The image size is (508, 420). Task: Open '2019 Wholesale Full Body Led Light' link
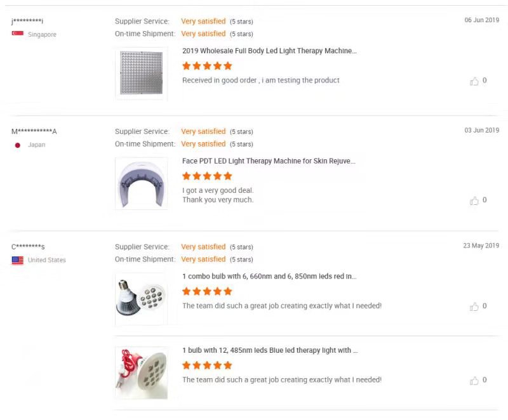pyautogui.click(x=269, y=51)
